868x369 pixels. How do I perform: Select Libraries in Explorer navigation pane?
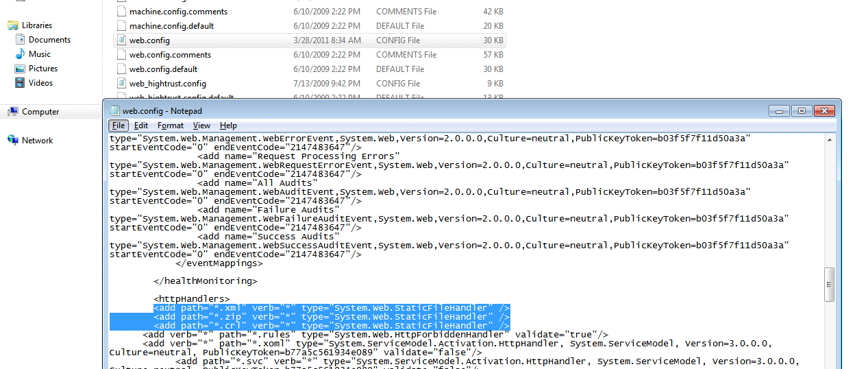[x=36, y=25]
